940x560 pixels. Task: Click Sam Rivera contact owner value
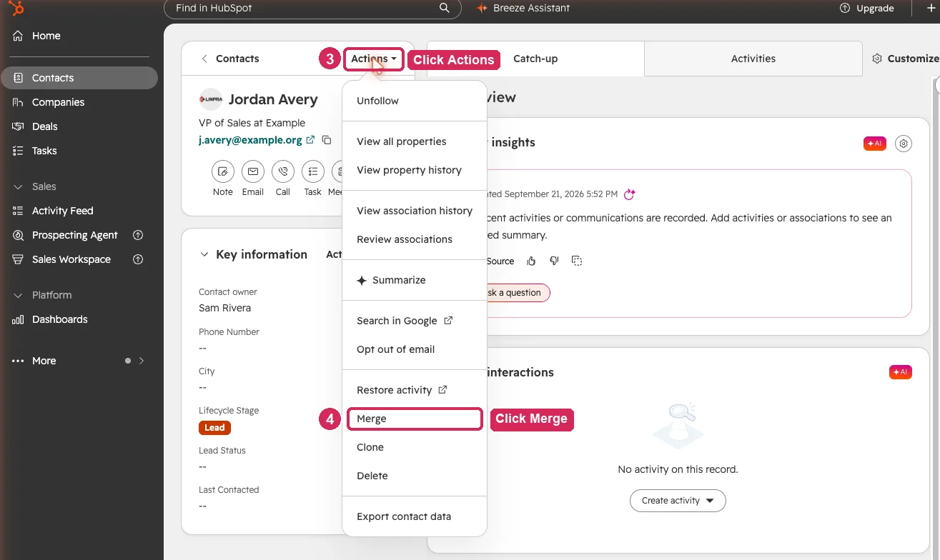coord(224,308)
